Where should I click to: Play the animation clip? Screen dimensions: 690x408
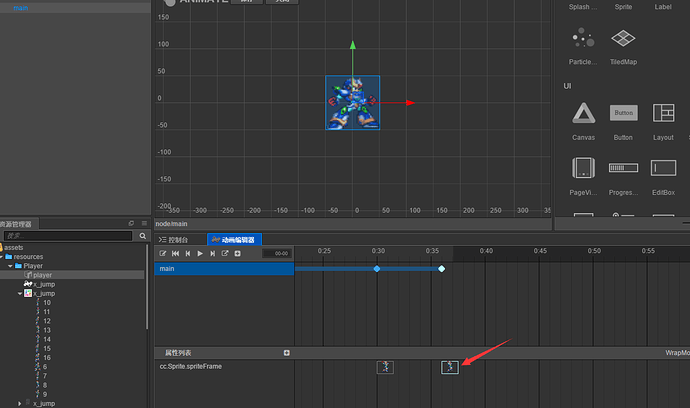point(200,254)
